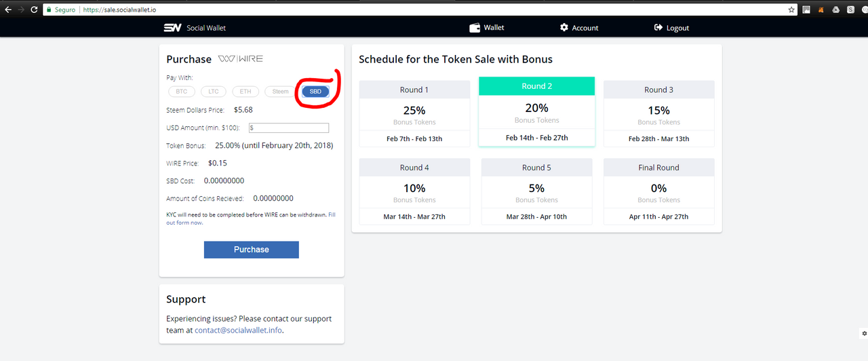Bookmark page with the star icon

(x=791, y=9)
